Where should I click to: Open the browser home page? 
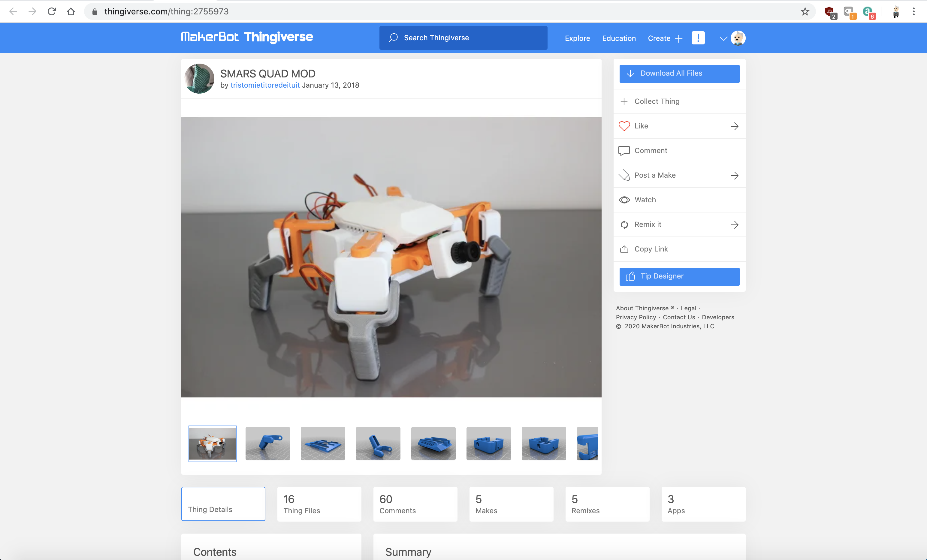[x=71, y=12]
